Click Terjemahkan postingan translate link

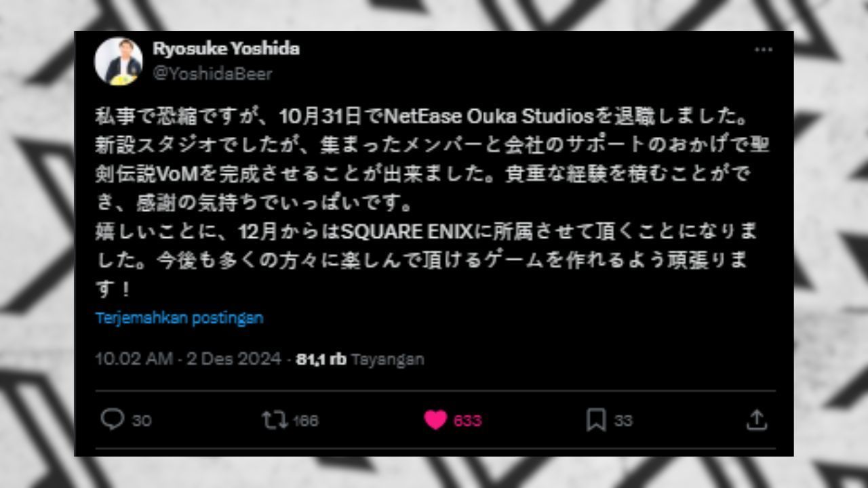tap(179, 317)
